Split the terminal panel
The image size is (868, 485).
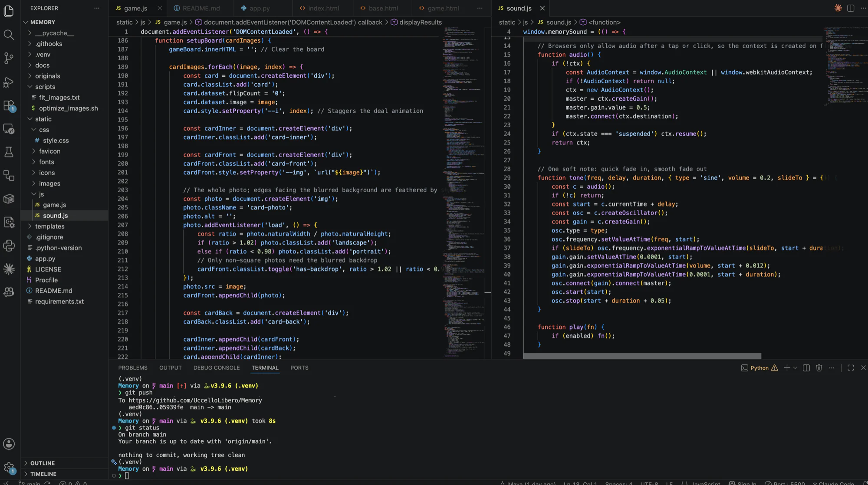tap(806, 368)
